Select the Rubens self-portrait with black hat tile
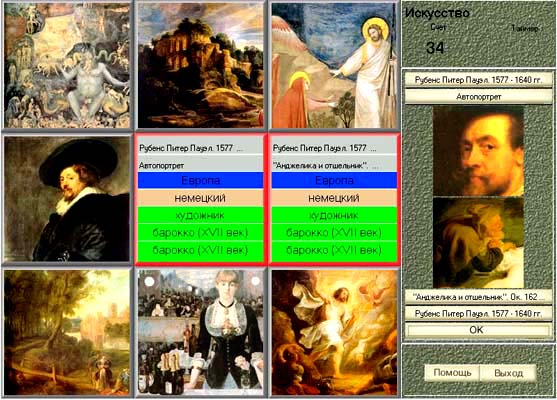The height and width of the screenshot is (400, 557). (x=66, y=199)
